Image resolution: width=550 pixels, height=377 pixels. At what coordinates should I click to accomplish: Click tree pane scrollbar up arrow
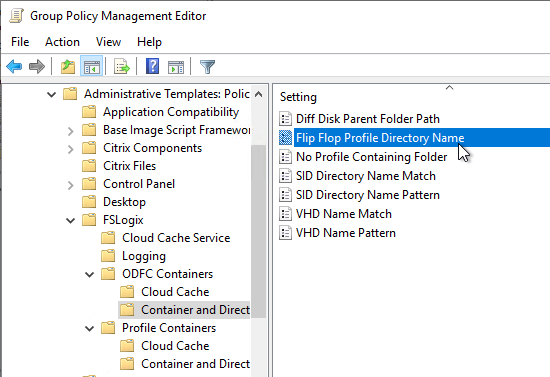[x=259, y=94]
